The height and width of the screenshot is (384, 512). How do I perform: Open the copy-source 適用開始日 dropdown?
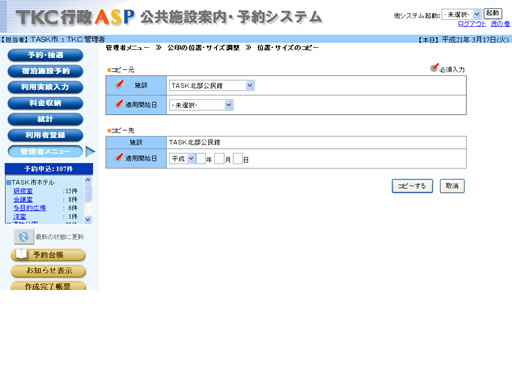tap(201, 105)
